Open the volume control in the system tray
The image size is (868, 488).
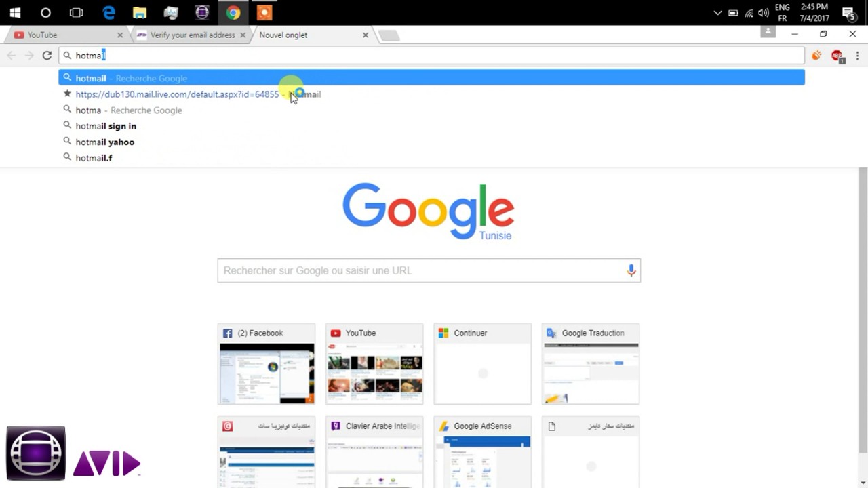click(764, 13)
